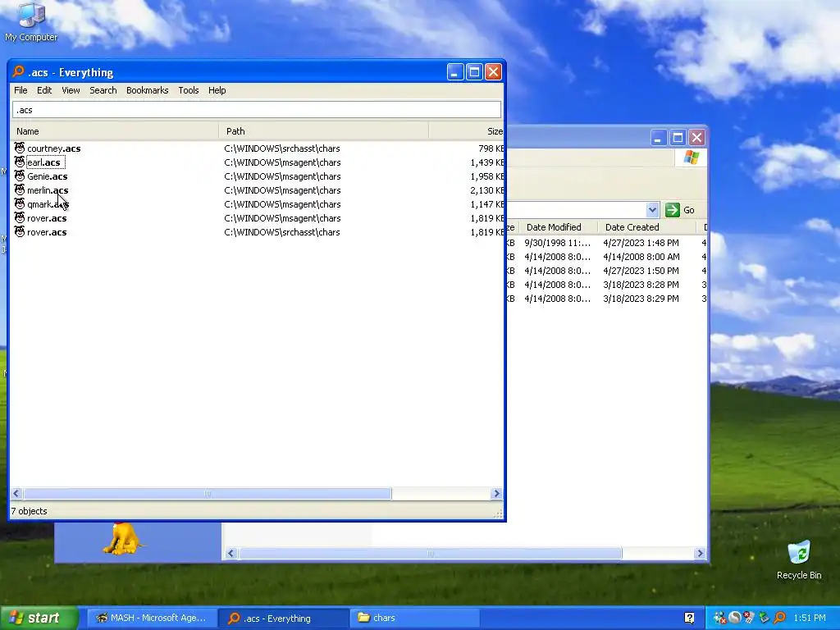This screenshot has width=840, height=630.
Task: Click the path of merlin.acs
Action: [x=282, y=190]
